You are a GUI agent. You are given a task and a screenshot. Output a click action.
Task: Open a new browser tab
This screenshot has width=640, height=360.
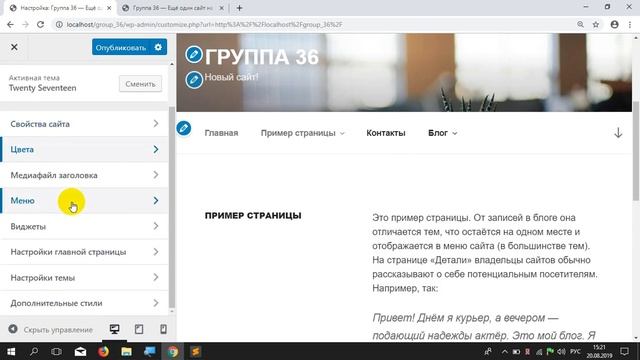click(240, 8)
